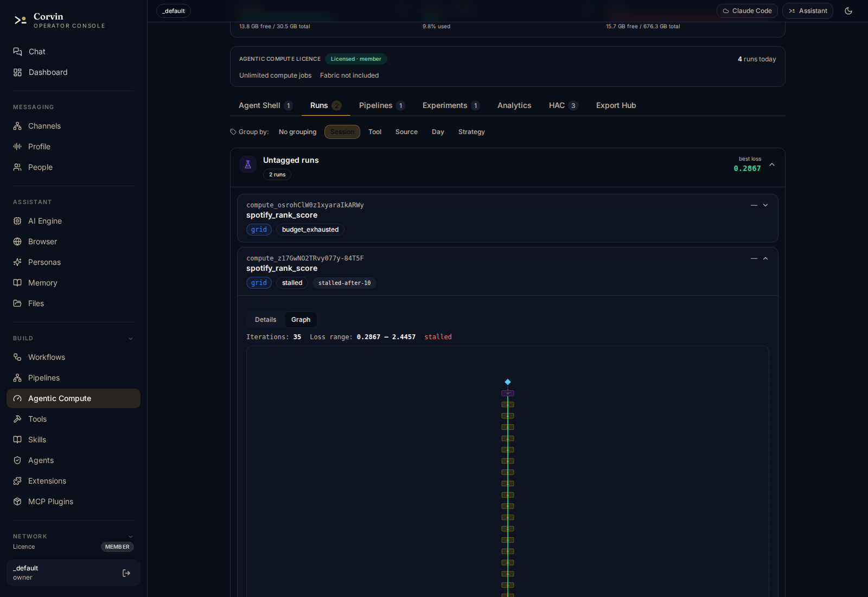868x597 pixels.
Task: Click the flask icon beside Untagged runs
Action: tap(248, 164)
